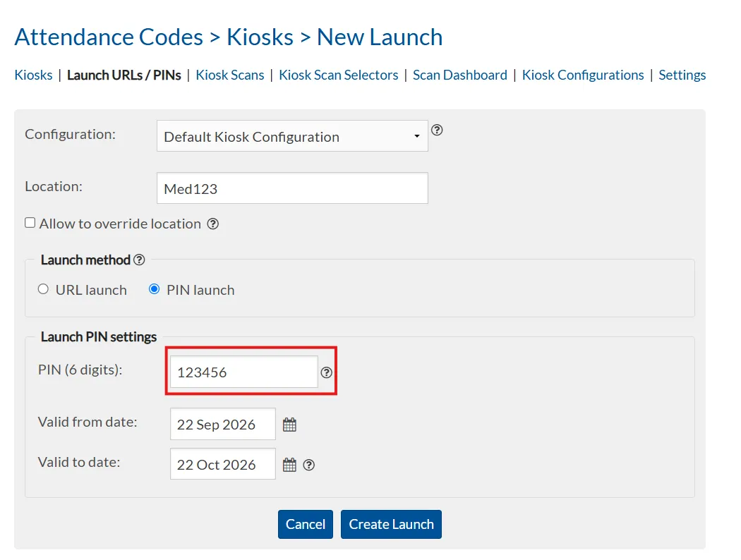Open calendar picker for Valid to date
The width and height of the screenshot is (741, 560).
pyautogui.click(x=289, y=465)
